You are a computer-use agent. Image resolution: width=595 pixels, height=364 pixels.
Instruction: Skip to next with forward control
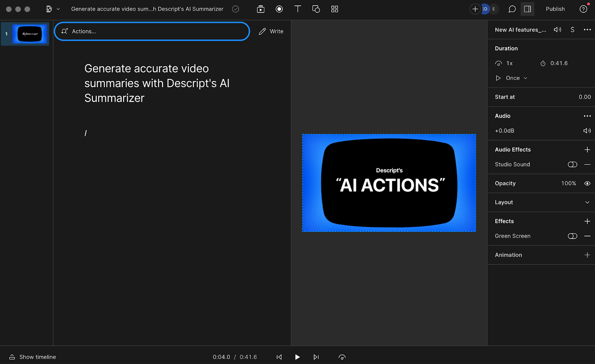[316, 357]
